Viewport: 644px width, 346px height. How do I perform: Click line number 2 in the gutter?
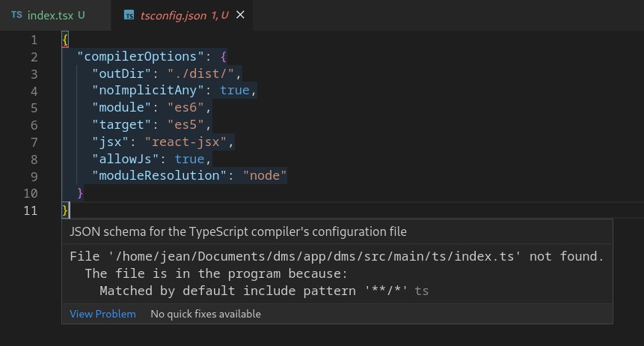point(34,57)
